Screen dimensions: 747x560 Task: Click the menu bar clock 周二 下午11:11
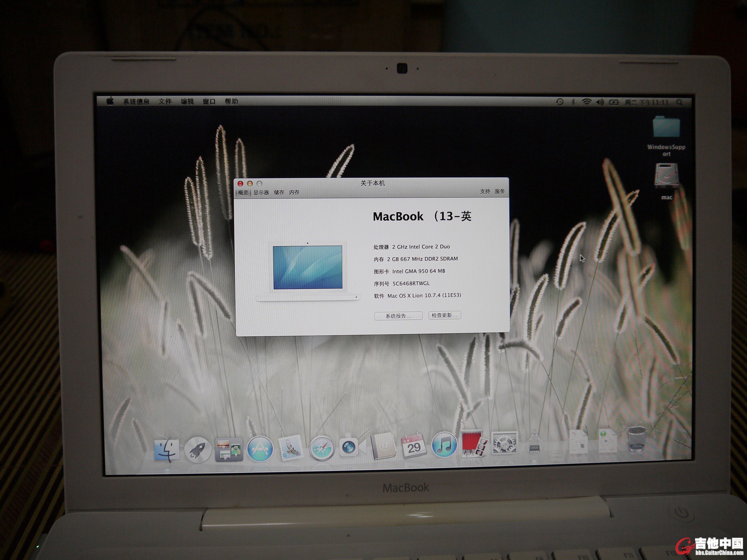point(647,102)
